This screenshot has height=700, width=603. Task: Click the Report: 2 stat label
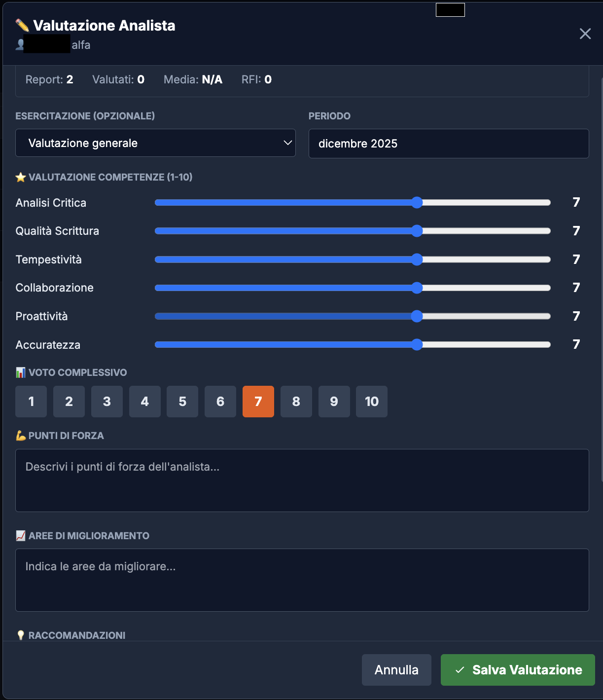pos(49,79)
